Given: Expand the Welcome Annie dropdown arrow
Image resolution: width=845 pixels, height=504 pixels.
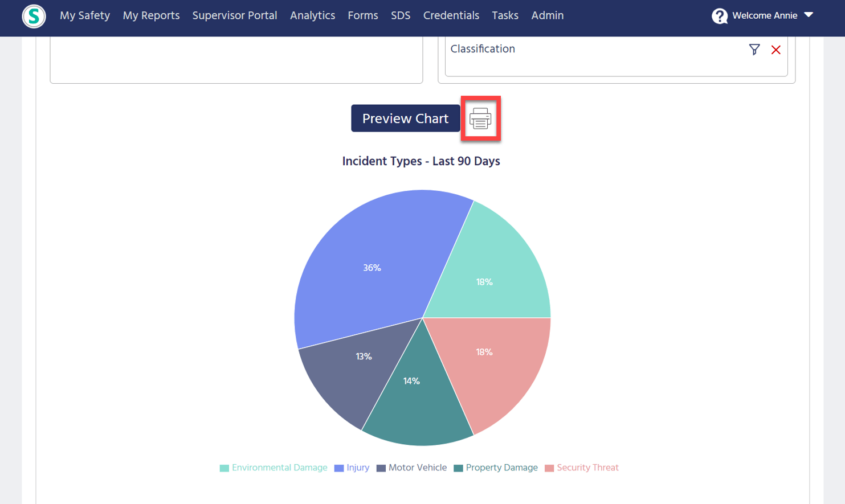Looking at the screenshot, I should [x=809, y=15].
